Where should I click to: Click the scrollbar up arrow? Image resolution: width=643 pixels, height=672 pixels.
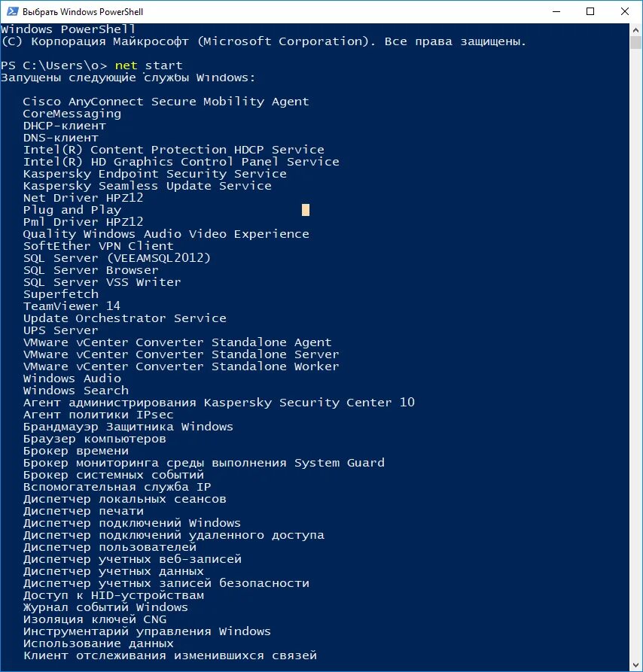pos(635,29)
